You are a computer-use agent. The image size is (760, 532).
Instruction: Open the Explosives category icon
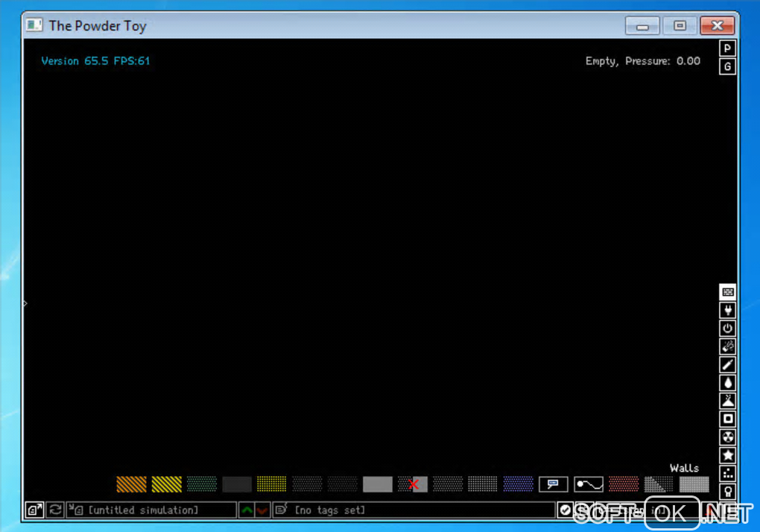coord(727,346)
